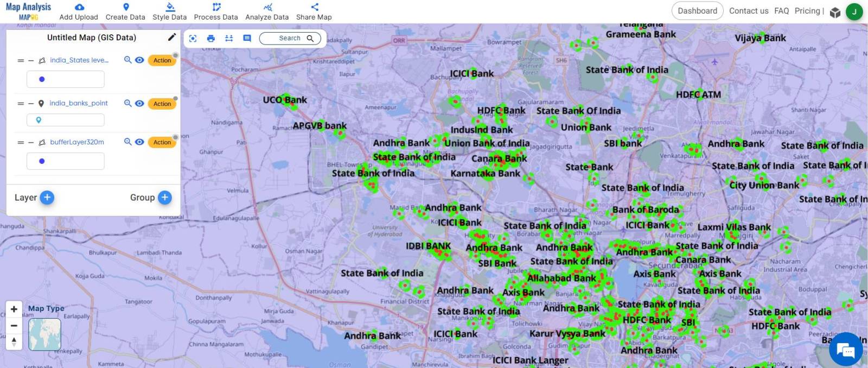Zoom in on the map

14,309
